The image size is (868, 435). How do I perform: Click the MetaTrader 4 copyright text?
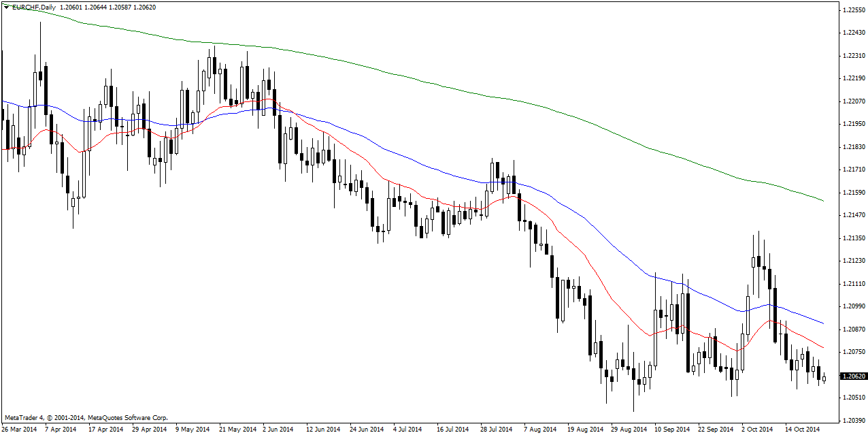[86, 417]
